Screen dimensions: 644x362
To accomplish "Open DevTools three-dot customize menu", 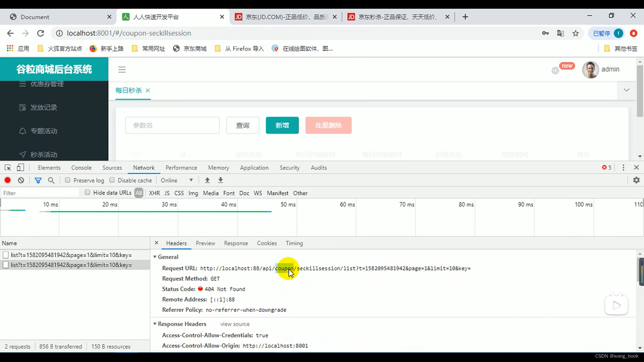I will tap(624, 168).
